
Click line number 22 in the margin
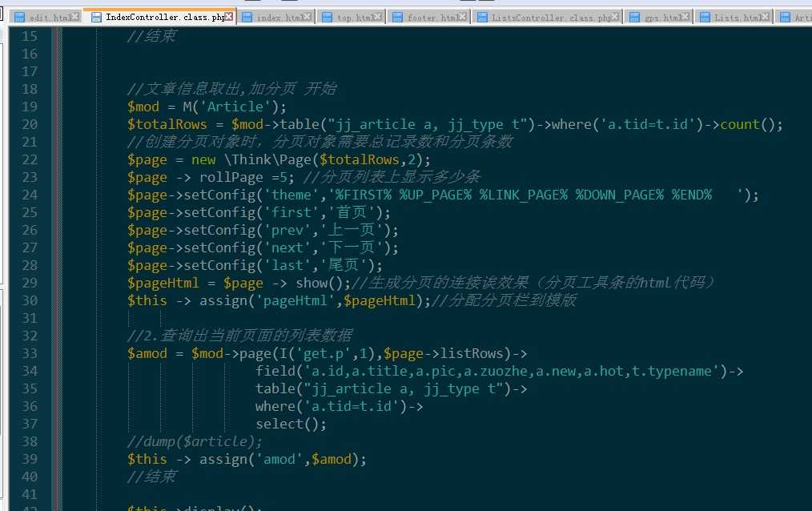point(30,159)
